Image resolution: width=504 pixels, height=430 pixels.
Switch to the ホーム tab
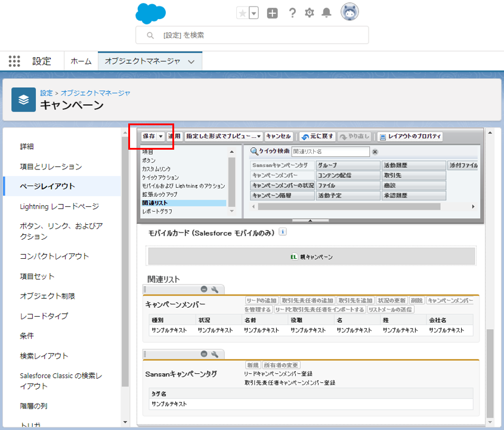(x=81, y=61)
